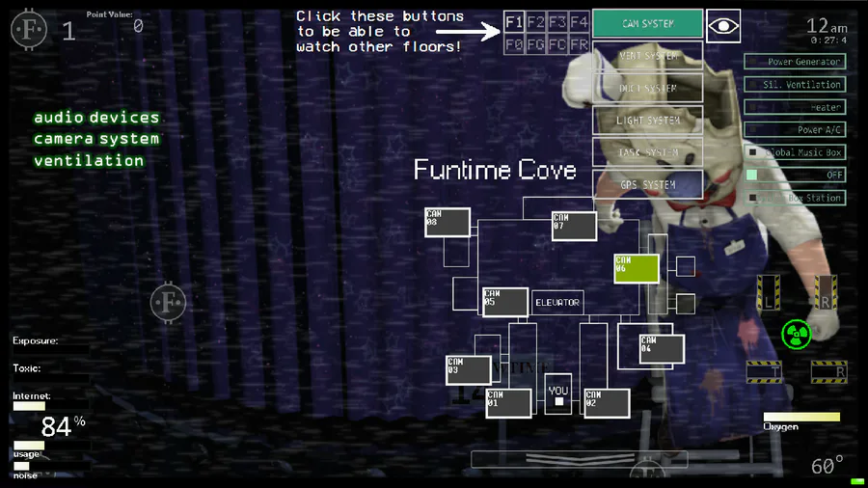Switch to floor F0
Screen dimensions: 868x488
514,44
